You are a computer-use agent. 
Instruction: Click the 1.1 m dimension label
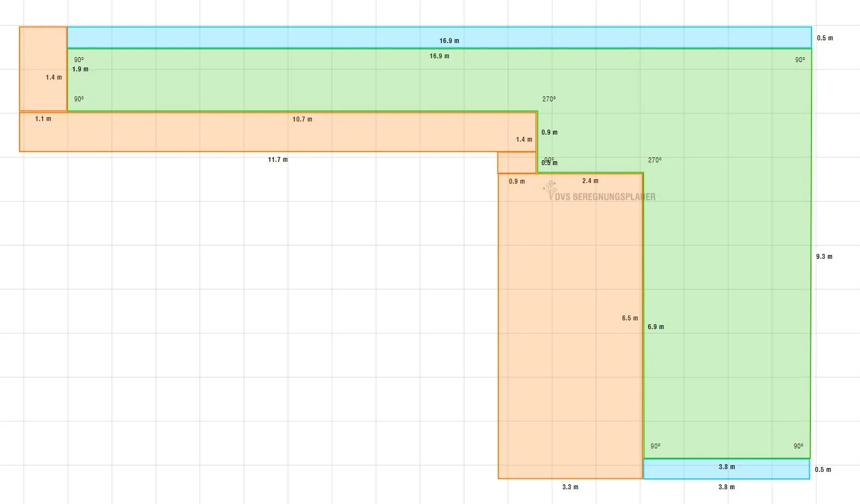coord(43,119)
